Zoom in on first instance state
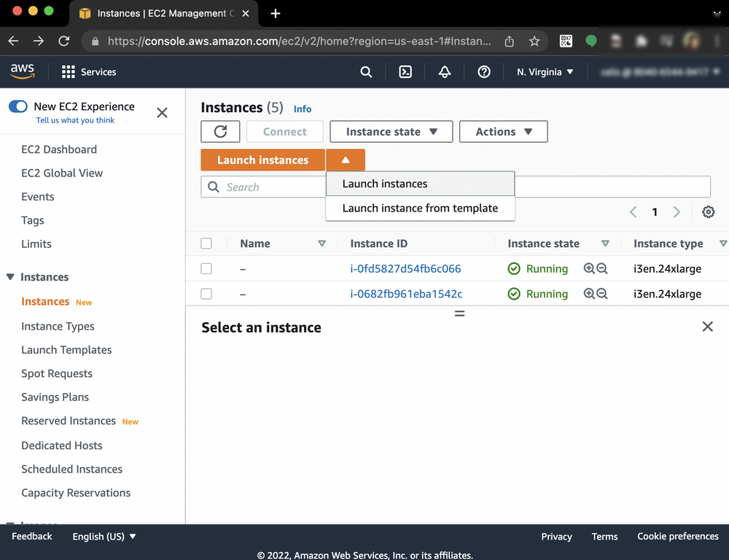Screen dimensions: 729x560 [589, 268]
